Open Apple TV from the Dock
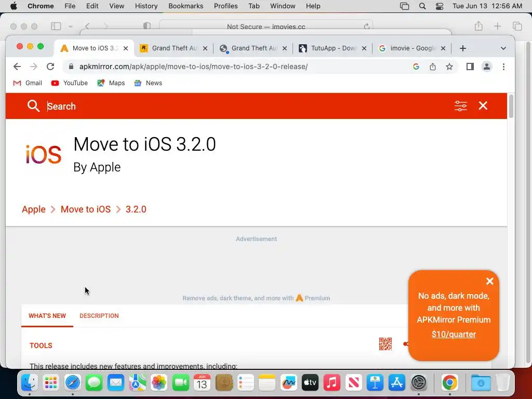532x399 pixels. (x=310, y=383)
